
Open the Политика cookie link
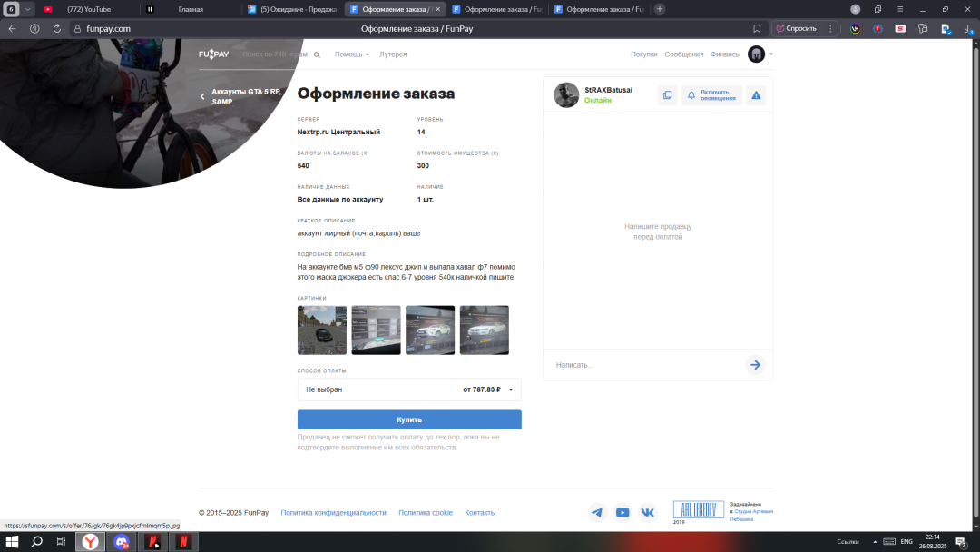(426, 513)
